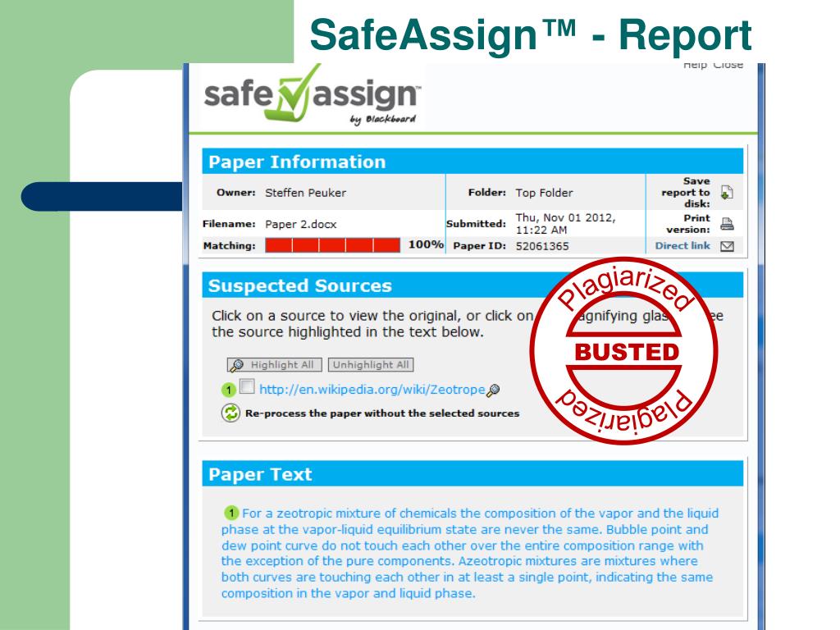Click the Close link at top right
840x630 pixels.
tap(728, 65)
